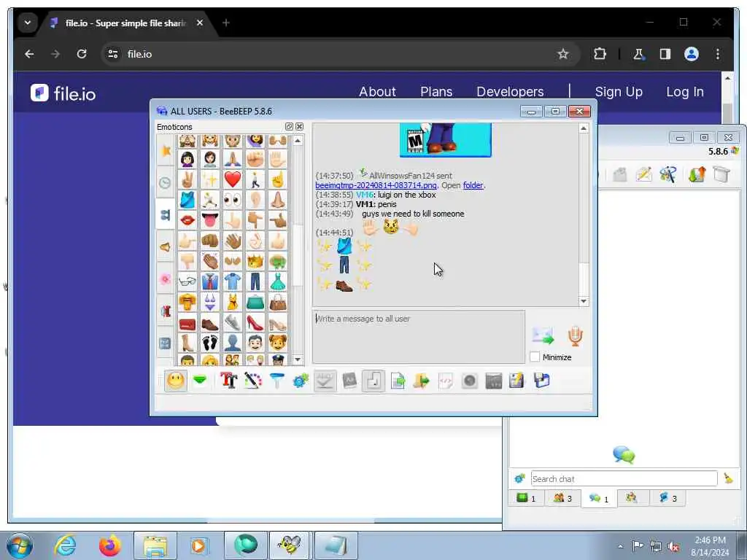The image size is (747, 560).
Task: Switch to the groups tab without number
Action: [632, 498]
